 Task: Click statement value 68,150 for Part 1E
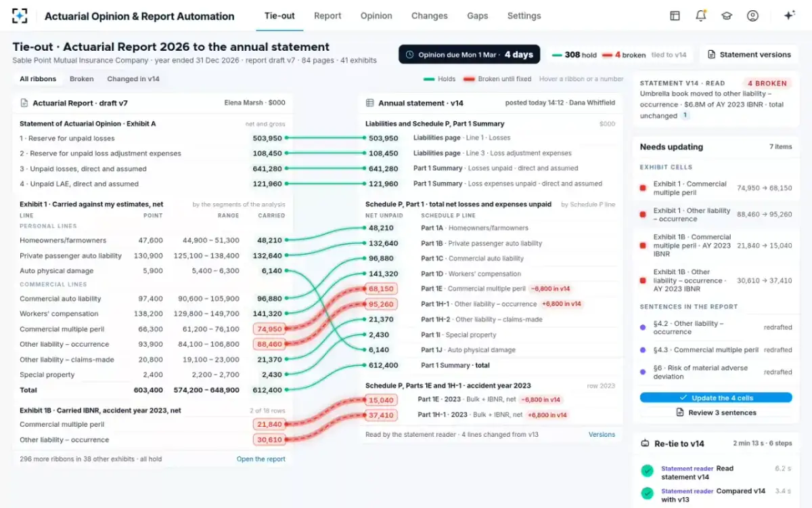(x=381, y=289)
